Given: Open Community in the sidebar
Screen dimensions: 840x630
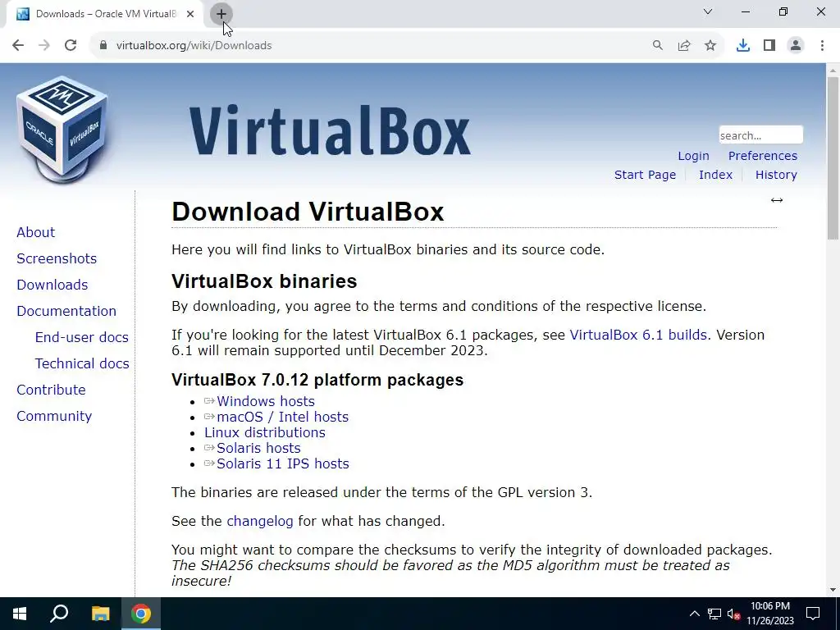Looking at the screenshot, I should [54, 416].
